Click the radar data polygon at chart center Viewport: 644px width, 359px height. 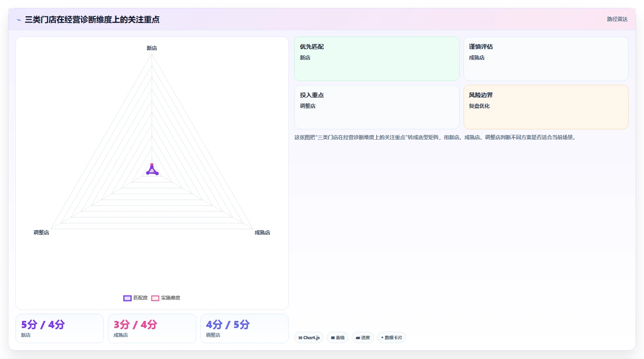click(x=152, y=171)
